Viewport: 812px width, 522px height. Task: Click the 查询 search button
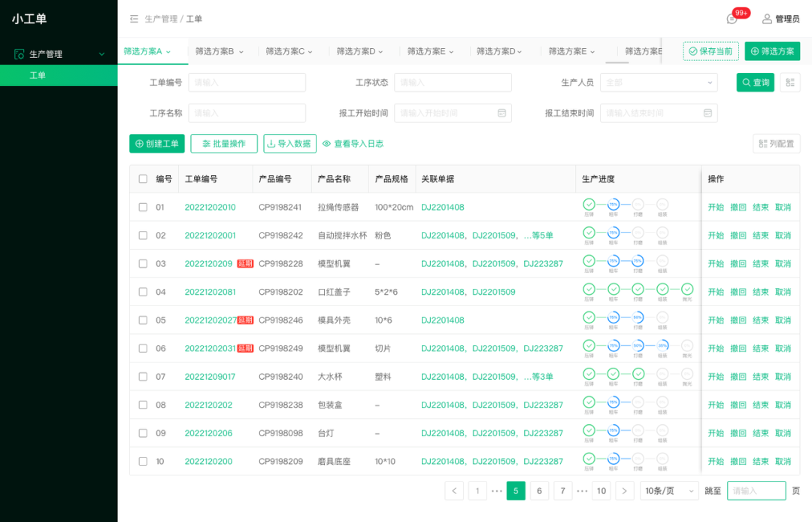coord(755,82)
